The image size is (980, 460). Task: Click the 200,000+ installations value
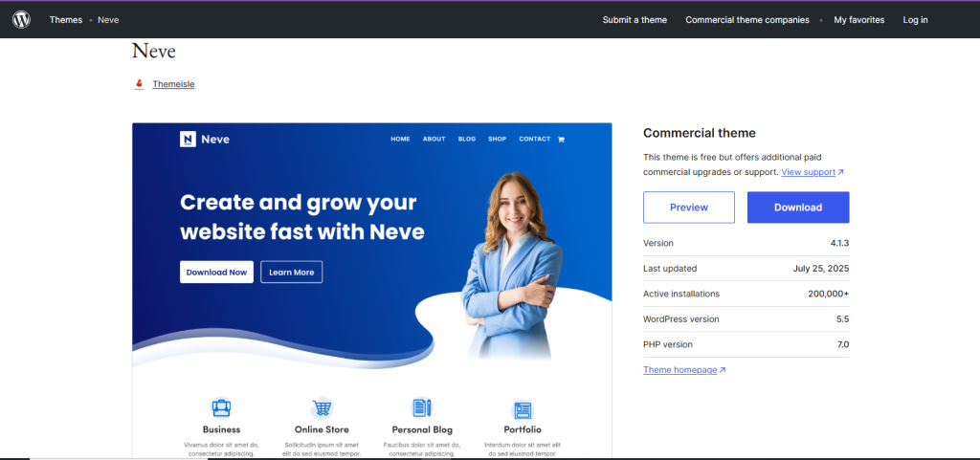[x=828, y=294]
